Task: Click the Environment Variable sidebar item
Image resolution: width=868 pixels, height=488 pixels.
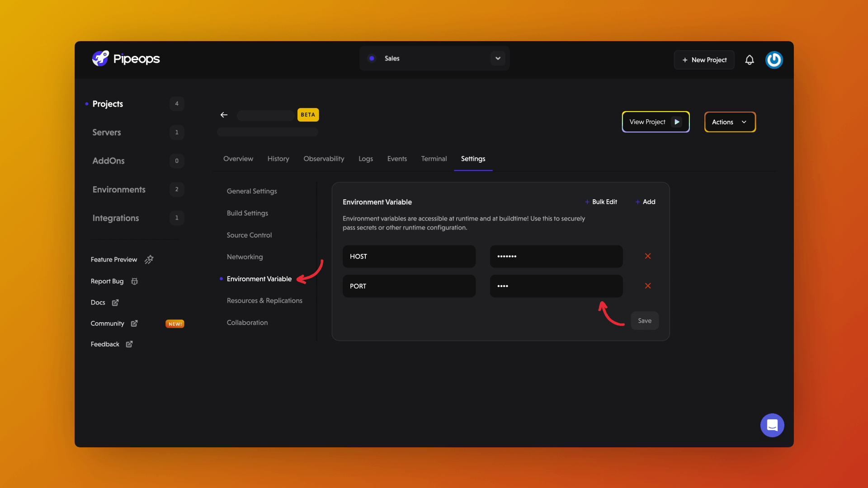Action: coord(259,279)
